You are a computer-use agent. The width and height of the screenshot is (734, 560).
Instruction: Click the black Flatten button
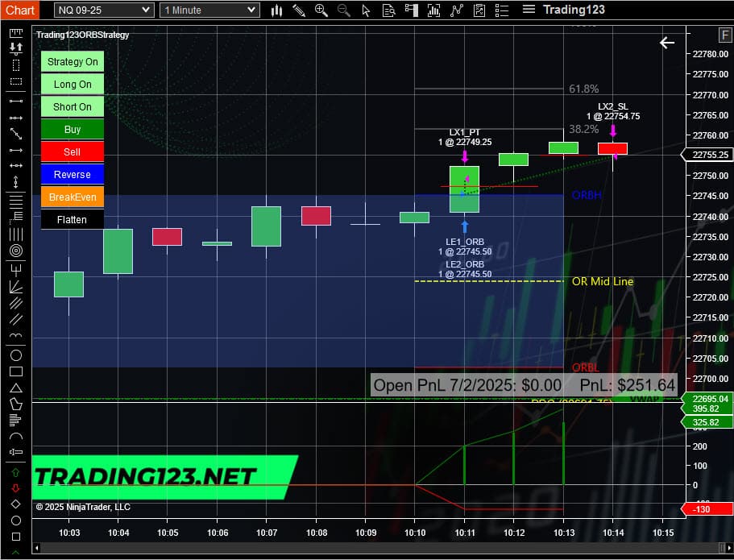click(x=73, y=220)
